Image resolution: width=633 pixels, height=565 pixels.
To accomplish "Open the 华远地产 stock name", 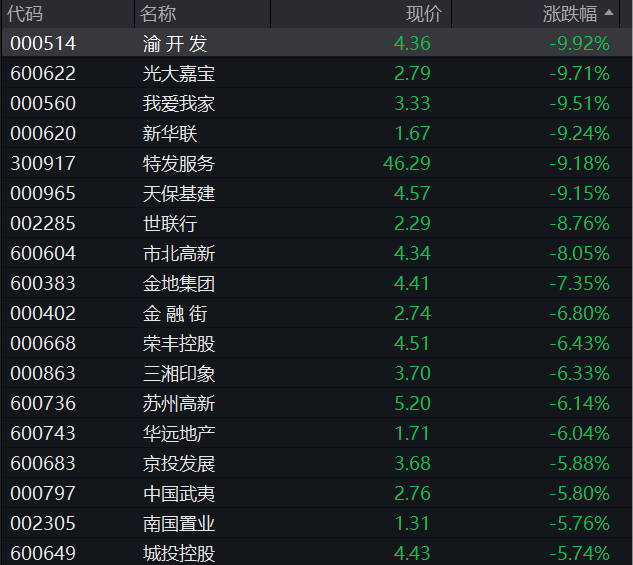I will pos(179,433).
